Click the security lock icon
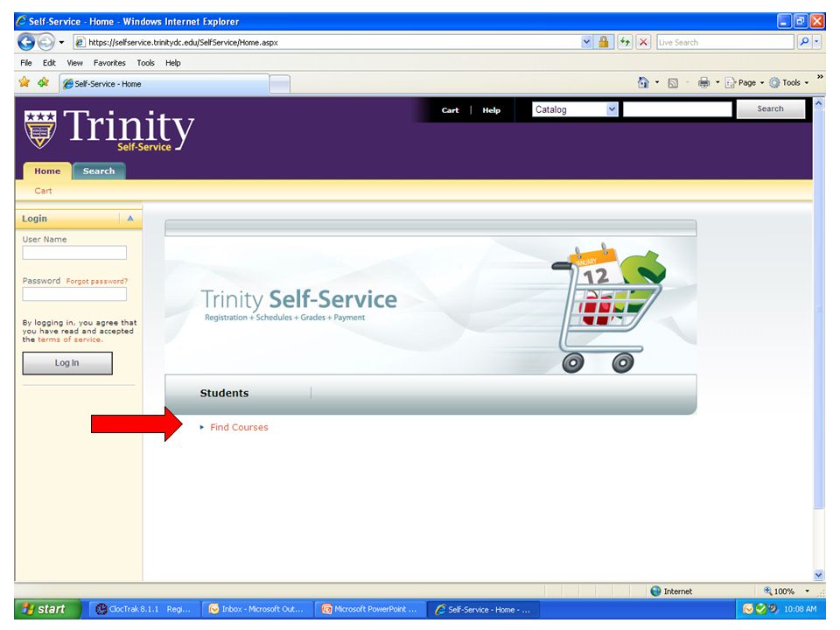Image resolution: width=840 pixels, height=630 pixels. tap(604, 42)
